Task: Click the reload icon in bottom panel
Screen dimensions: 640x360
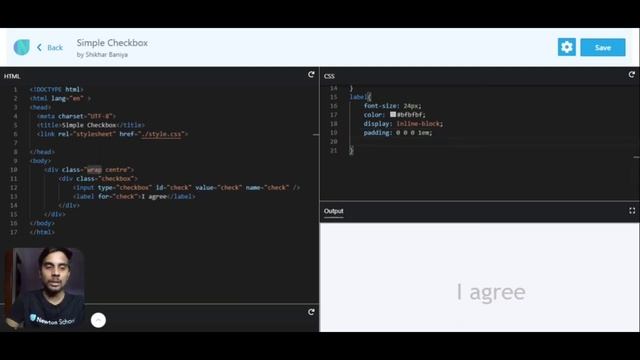Action: (311, 312)
